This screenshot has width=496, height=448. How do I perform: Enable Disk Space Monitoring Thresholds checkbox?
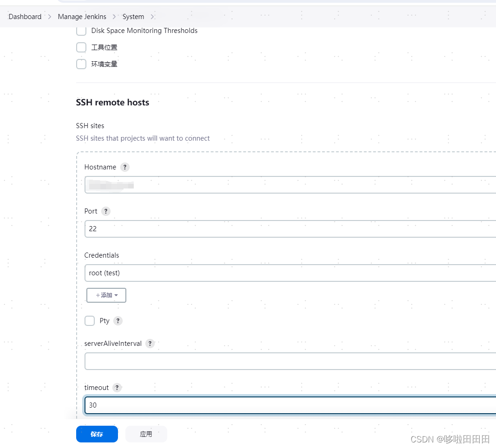(x=81, y=31)
